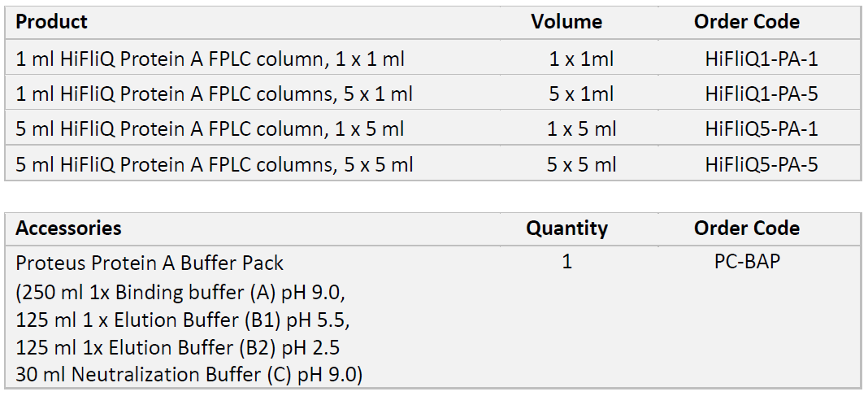Image resolution: width=868 pixels, height=396 pixels.
Task: Select the 5 ml HiFliQ columns, 5 x 5 ml row
Action: tap(215, 165)
